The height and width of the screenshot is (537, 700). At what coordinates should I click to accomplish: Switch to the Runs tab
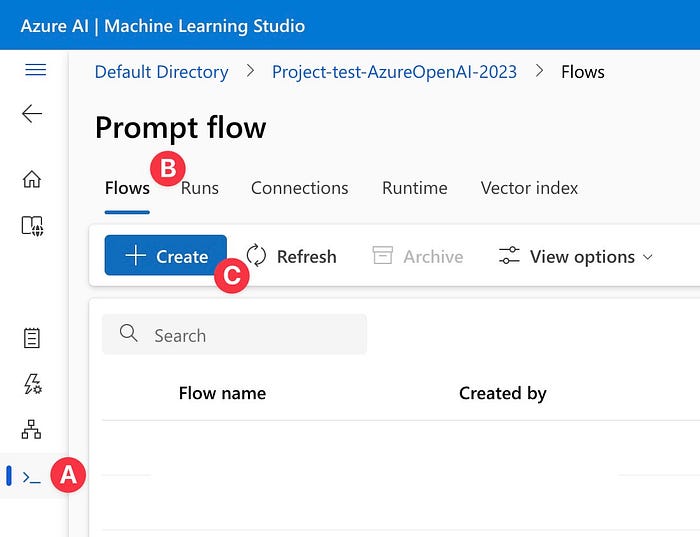click(200, 188)
